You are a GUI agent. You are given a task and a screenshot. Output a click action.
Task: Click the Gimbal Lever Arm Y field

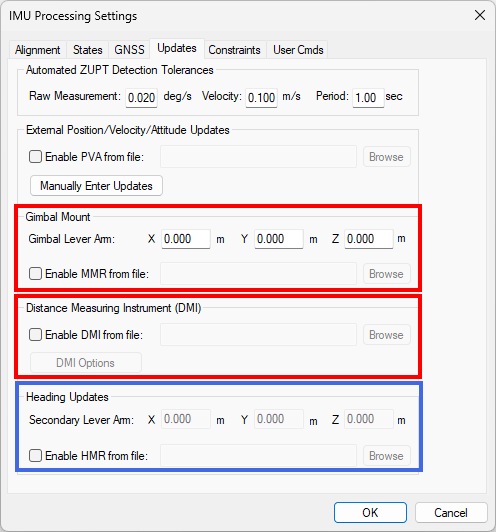[x=279, y=239]
